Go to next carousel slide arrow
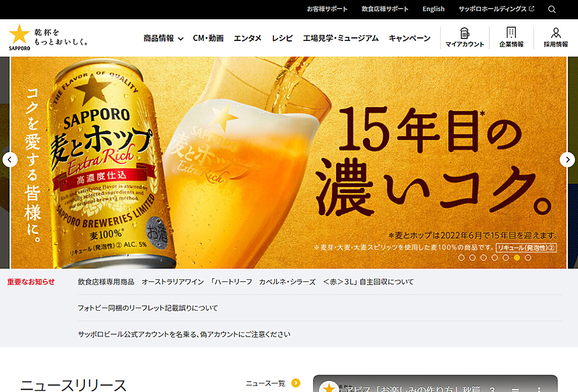578x392 pixels. 567,160
